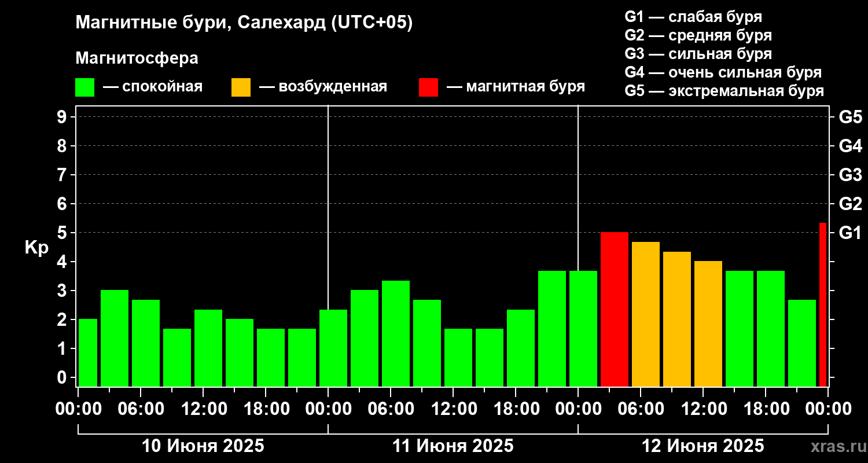Click the '— спокойная' legend label
This screenshot has width=868, height=463.
tap(153, 87)
